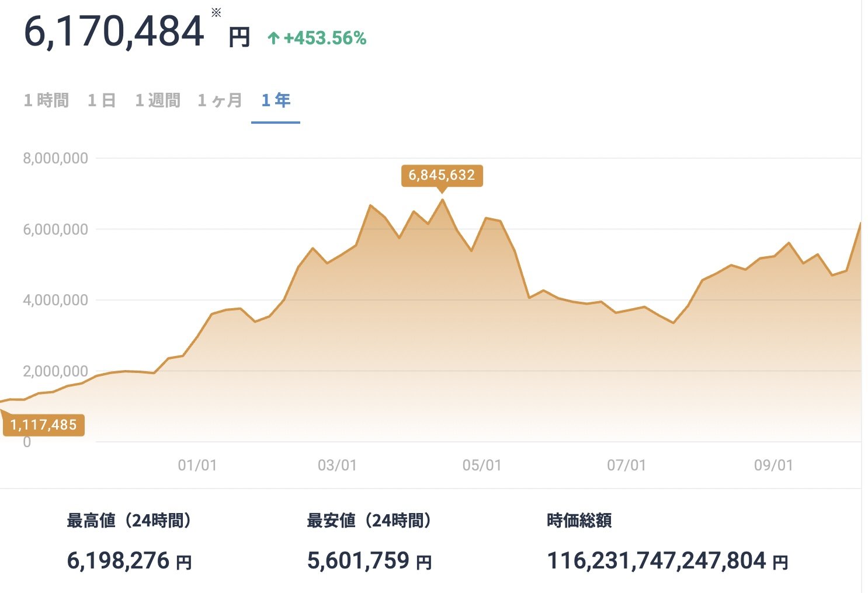Click the 5,601,759 円 low value

point(367,561)
